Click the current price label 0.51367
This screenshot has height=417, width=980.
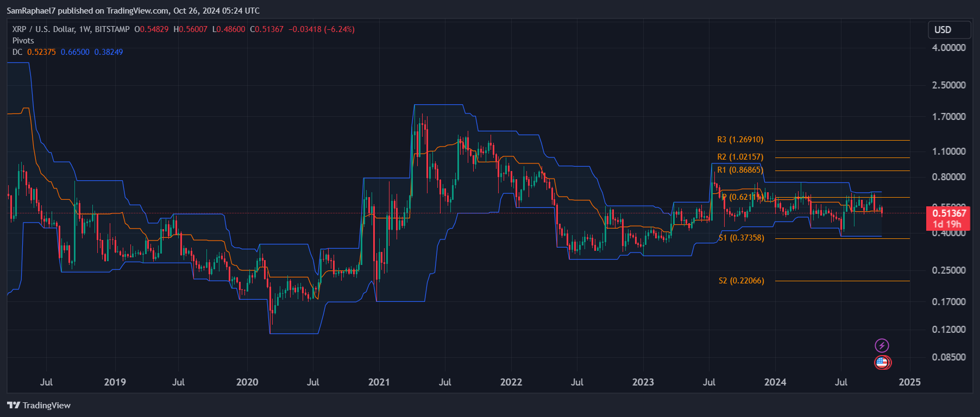949,213
